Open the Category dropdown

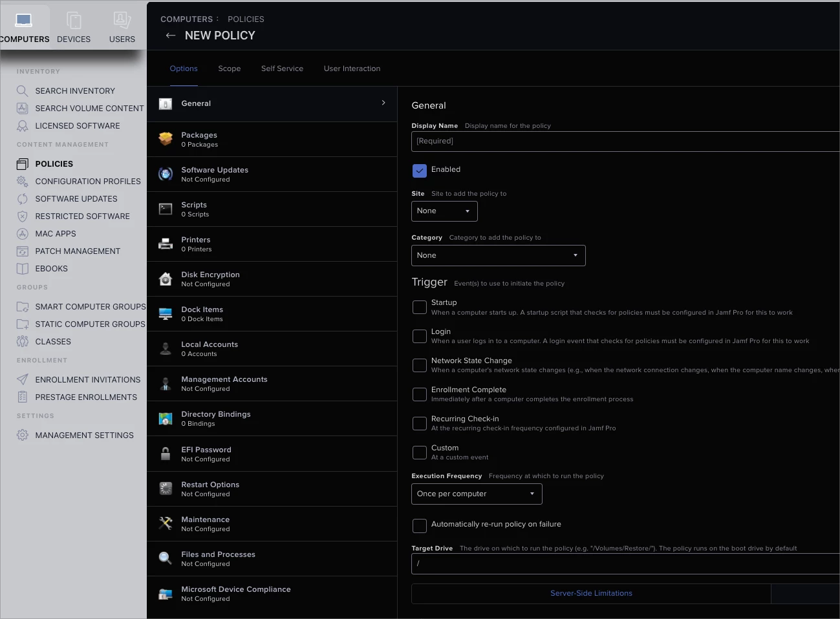499,255
